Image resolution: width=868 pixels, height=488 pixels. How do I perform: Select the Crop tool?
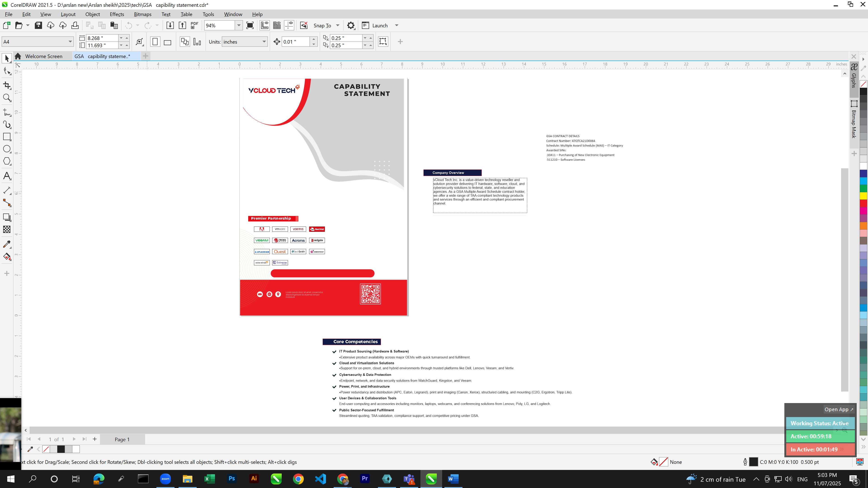pyautogui.click(x=7, y=85)
